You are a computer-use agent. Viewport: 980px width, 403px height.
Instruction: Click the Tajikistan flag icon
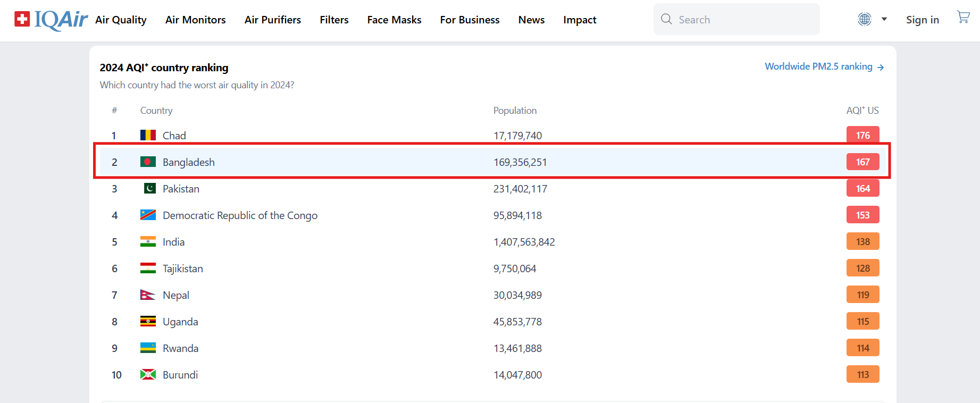(x=148, y=268)
